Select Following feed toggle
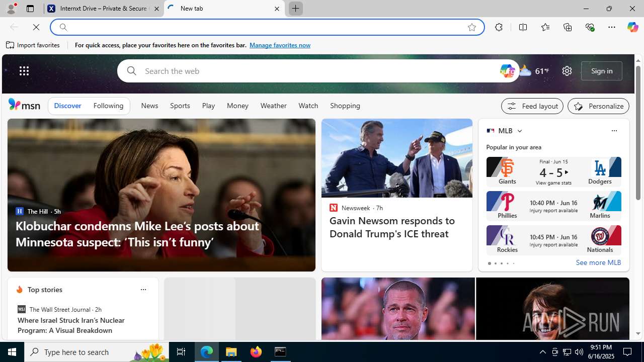Viewport: 644px width, 362px height. click(x=108, y=106)
